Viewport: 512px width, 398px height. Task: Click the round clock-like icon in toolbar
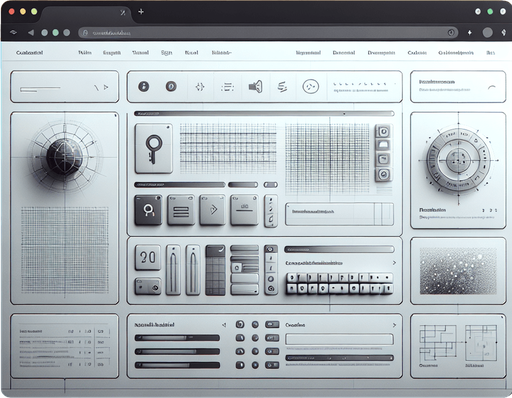[x=310, y=87]
